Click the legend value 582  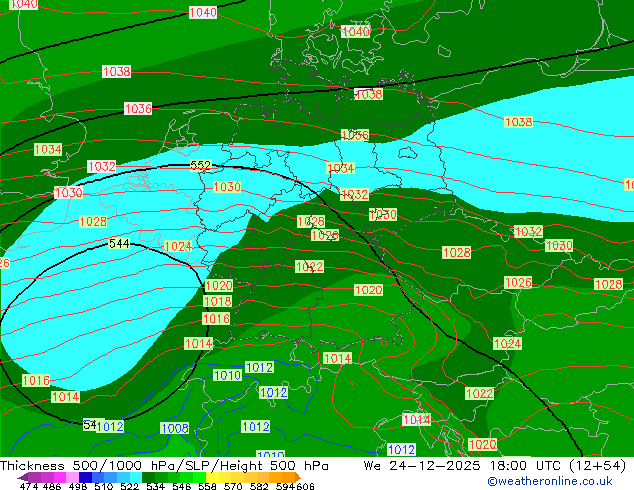tap(259, 486)
